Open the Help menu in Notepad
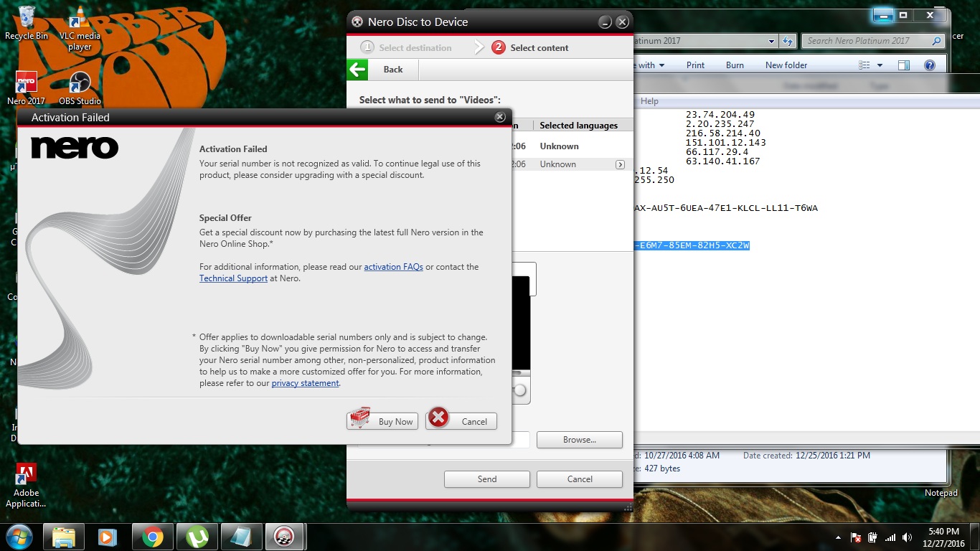Viewport: 980px width, 551px height. tap(649, 101)
